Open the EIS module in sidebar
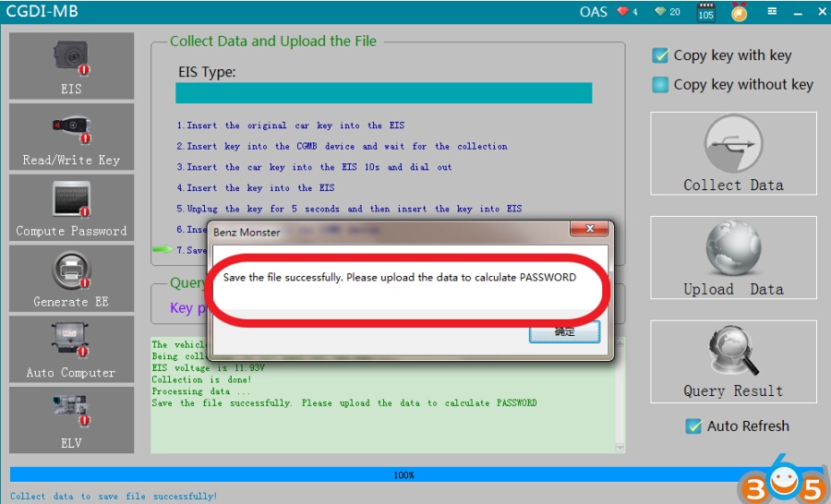 (x=71, y=66)
